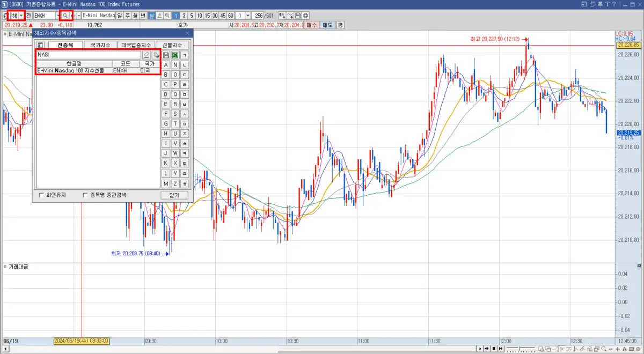Open dropdown arrow left of E-Mini Nasdaq name
Screen dimensions: 644x354
[x=78, y=16]
